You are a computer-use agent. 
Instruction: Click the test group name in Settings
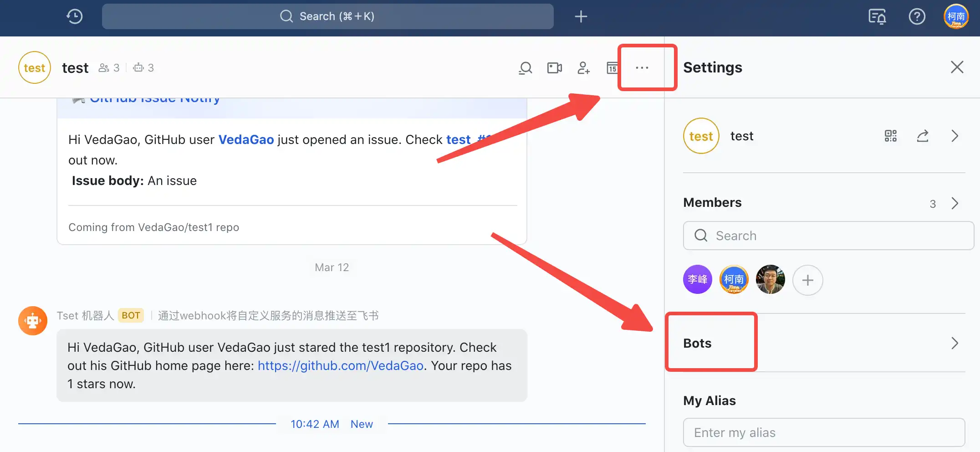(742, 136)
